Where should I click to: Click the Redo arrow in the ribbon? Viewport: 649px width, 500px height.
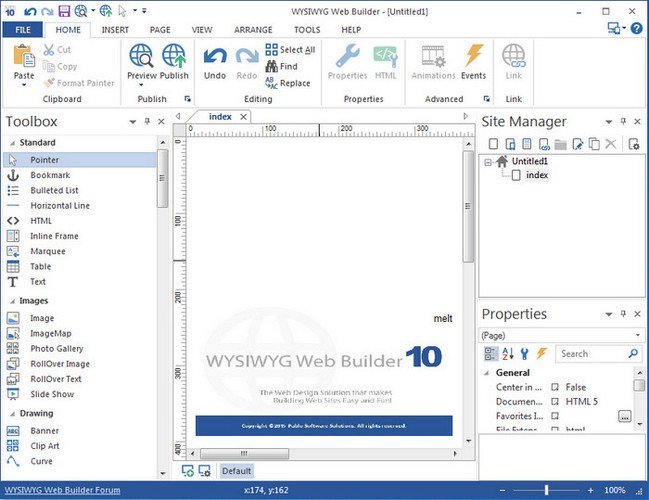(247, 56)
